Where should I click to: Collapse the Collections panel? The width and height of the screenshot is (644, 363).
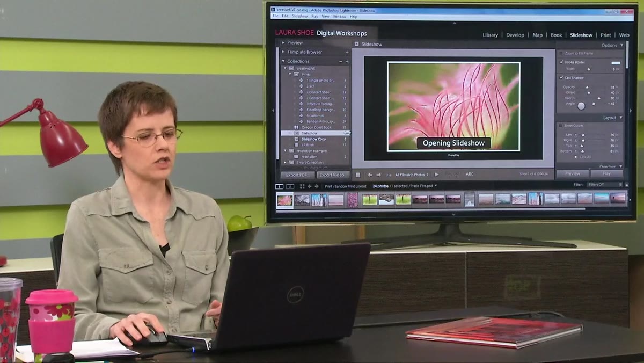(283, 61)
